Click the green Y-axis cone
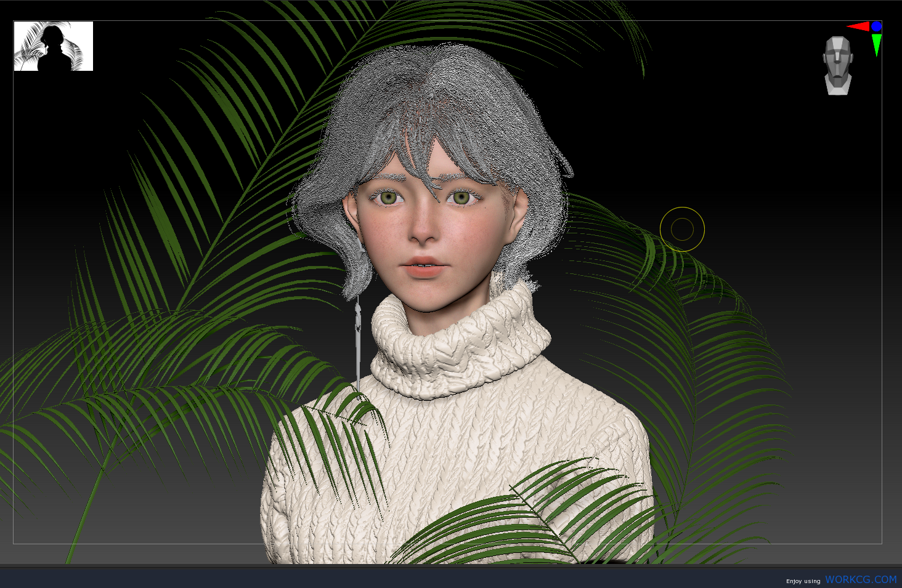This screenshot has width=902, height=588. (x=876, y=45)
